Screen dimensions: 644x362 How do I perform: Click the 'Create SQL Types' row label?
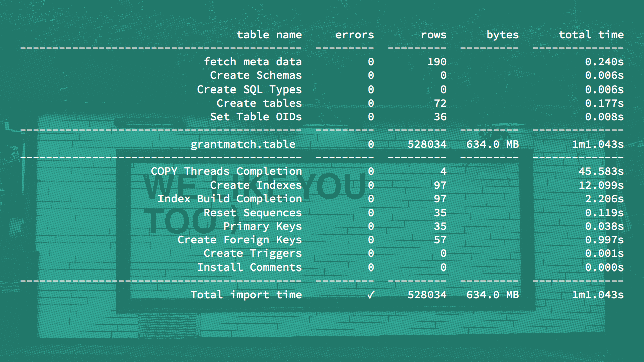tap(249, 89)
